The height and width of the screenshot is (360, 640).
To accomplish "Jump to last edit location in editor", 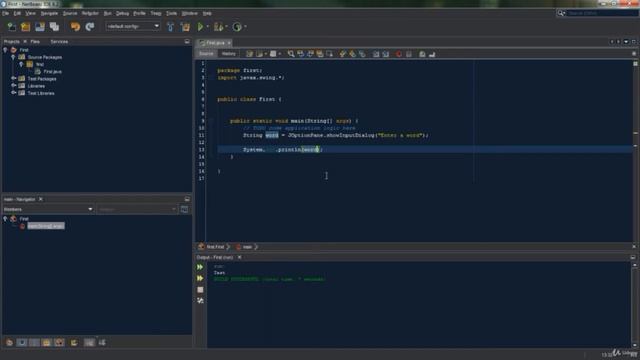I will point(249,54).
